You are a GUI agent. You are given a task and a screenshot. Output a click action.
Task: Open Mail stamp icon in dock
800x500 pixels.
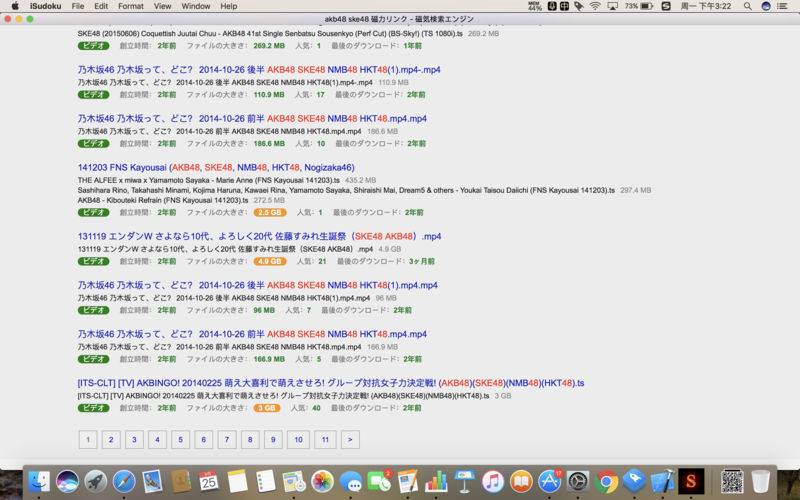[x=153, y=481]
